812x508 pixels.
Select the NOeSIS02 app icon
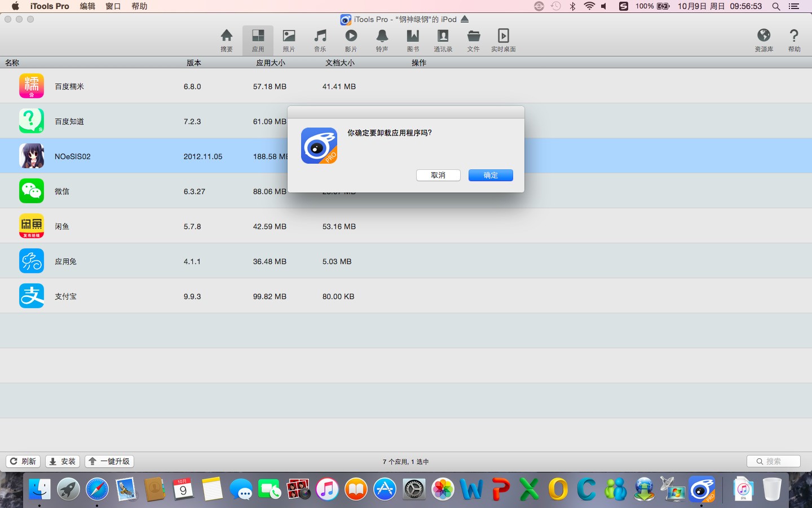[32, 156]
